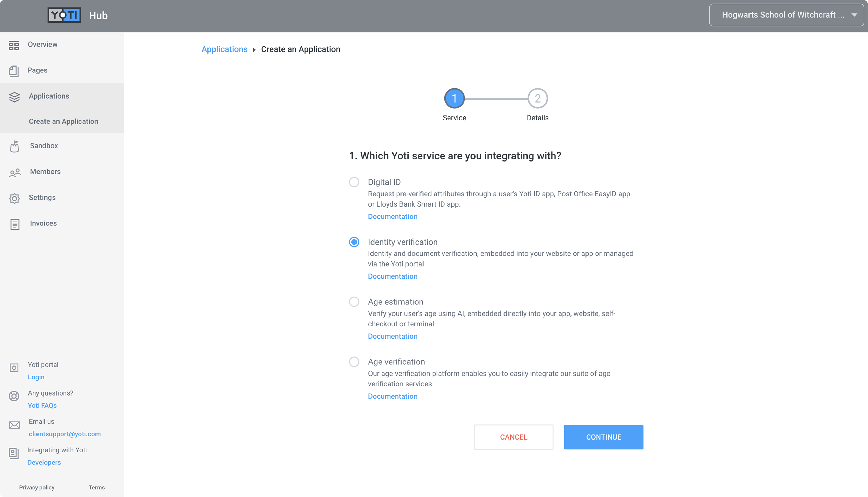Click the Applications layers icon
The image size is (868, 497).
(14, 97)
